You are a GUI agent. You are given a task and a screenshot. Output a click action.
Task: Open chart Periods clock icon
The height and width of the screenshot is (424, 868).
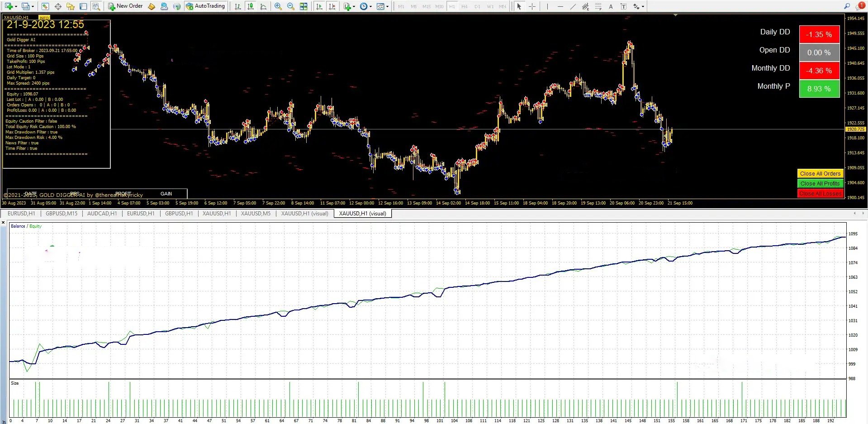[x=364, y=6]
